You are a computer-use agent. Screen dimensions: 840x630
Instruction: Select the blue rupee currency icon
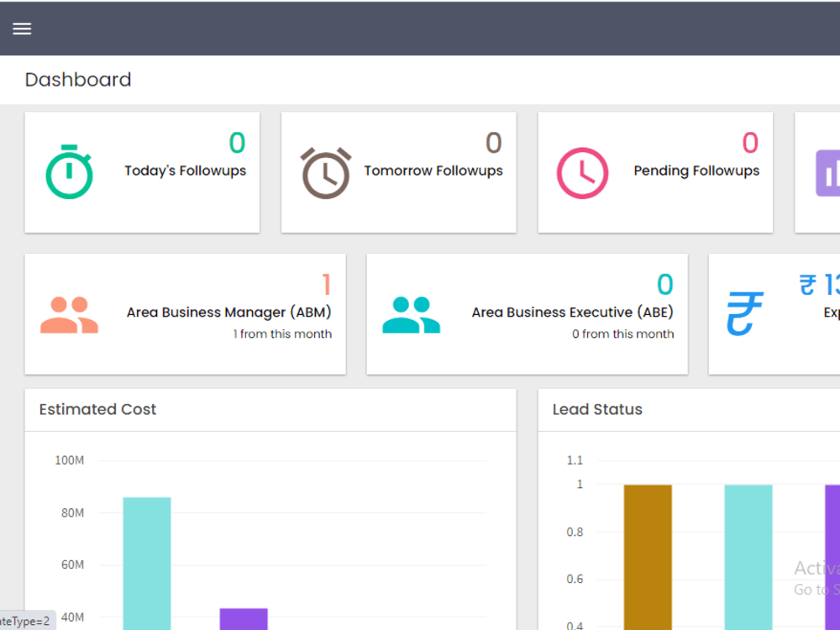744,314
